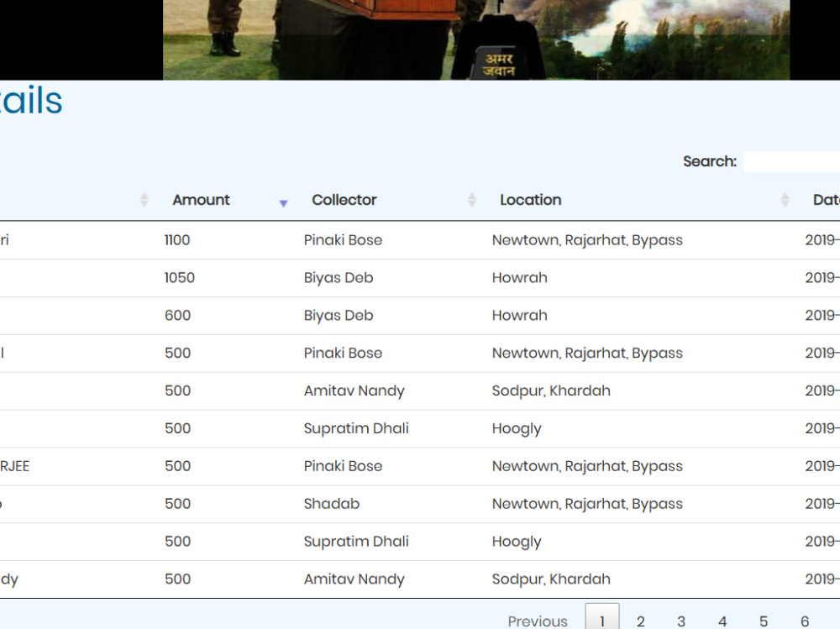Sort by the Collector column header
840x629 pixels.
pos(344,200)
